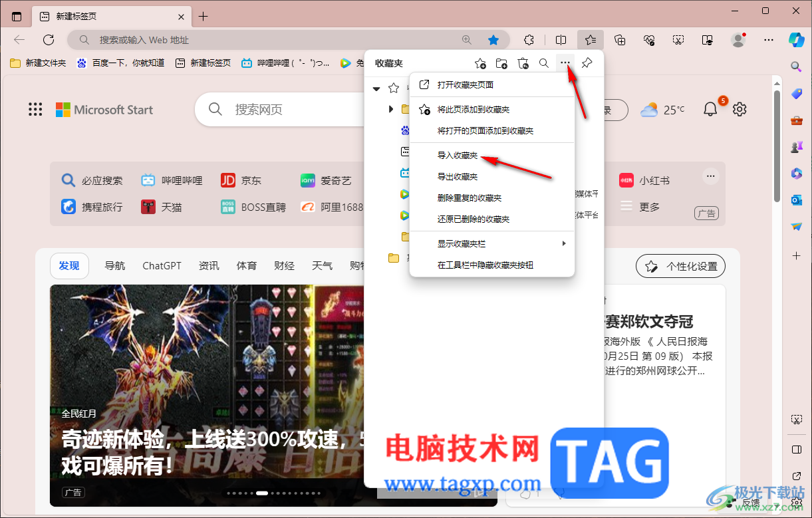Switch to the 导航 tab

click(115, 266)
